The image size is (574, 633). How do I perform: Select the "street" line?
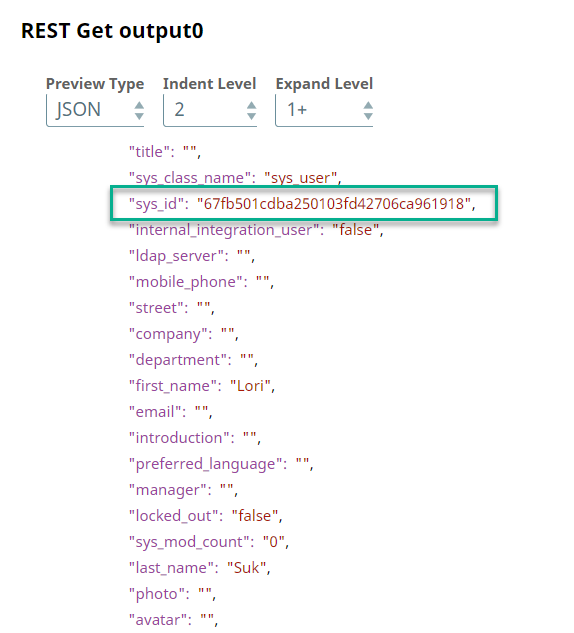[172, 308]
